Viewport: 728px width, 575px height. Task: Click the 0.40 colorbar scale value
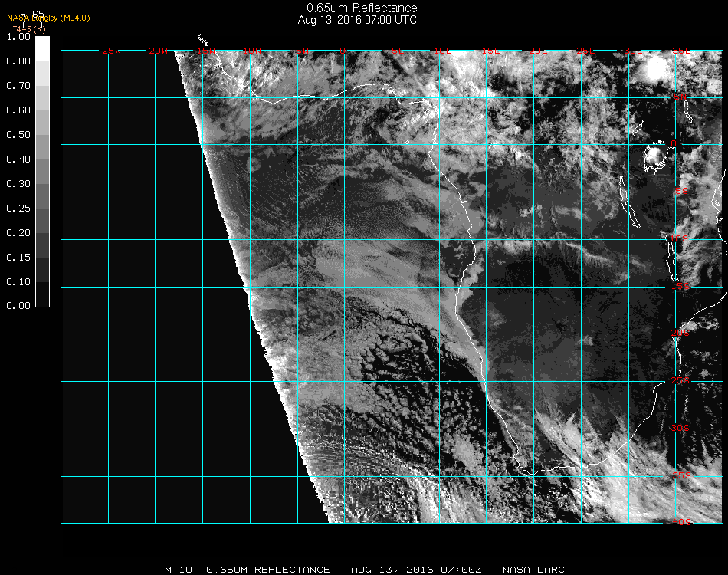coord(18,159)
